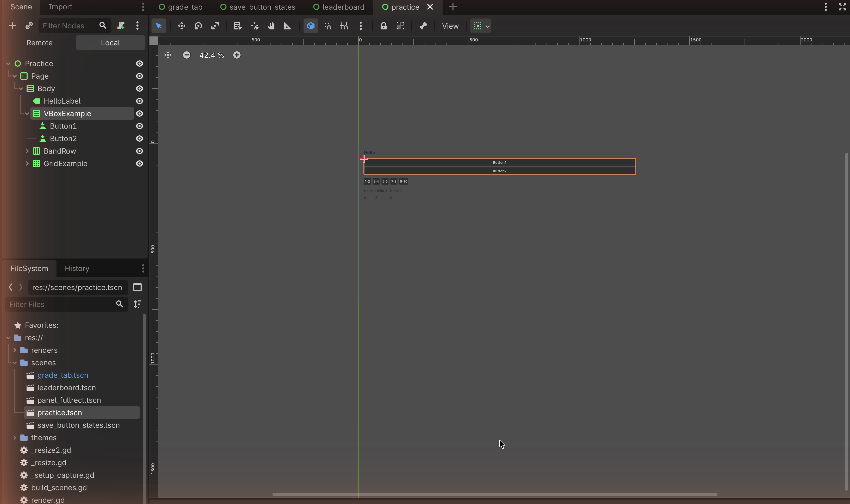Open the History tab
Image resolution: width=850 pixels, height=504 pixels.
tap(77, 268)
